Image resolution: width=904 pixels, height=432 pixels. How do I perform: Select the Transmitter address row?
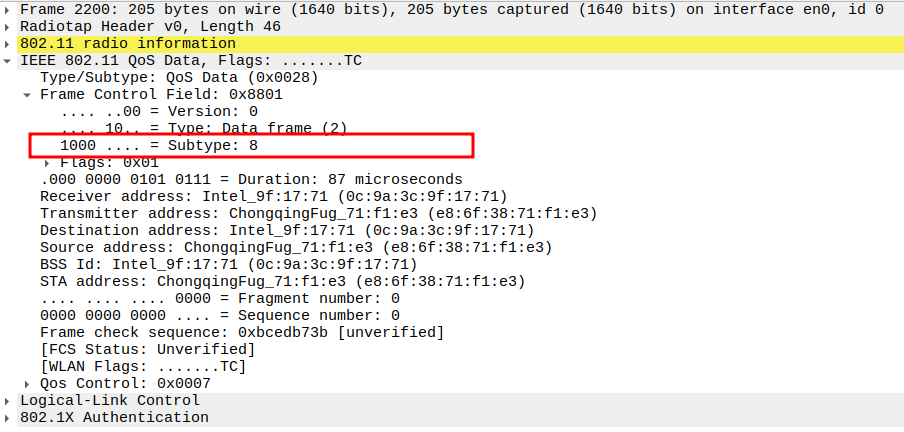tap(317, 213)
